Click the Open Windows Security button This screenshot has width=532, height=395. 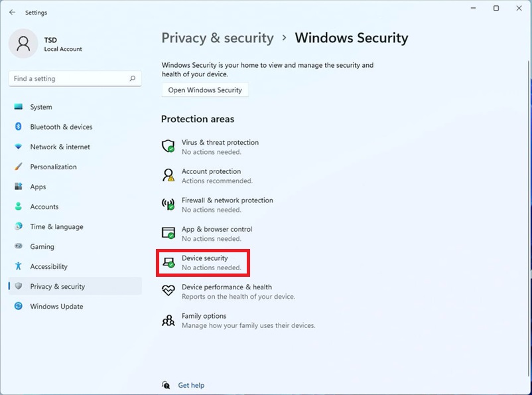click(205, 90)
